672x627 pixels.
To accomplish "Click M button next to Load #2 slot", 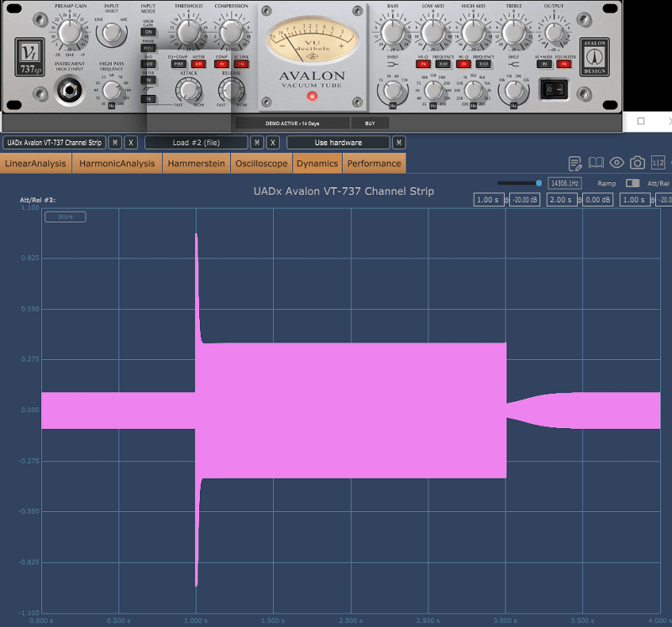I will pyautogui.click(x=257, y=143).
